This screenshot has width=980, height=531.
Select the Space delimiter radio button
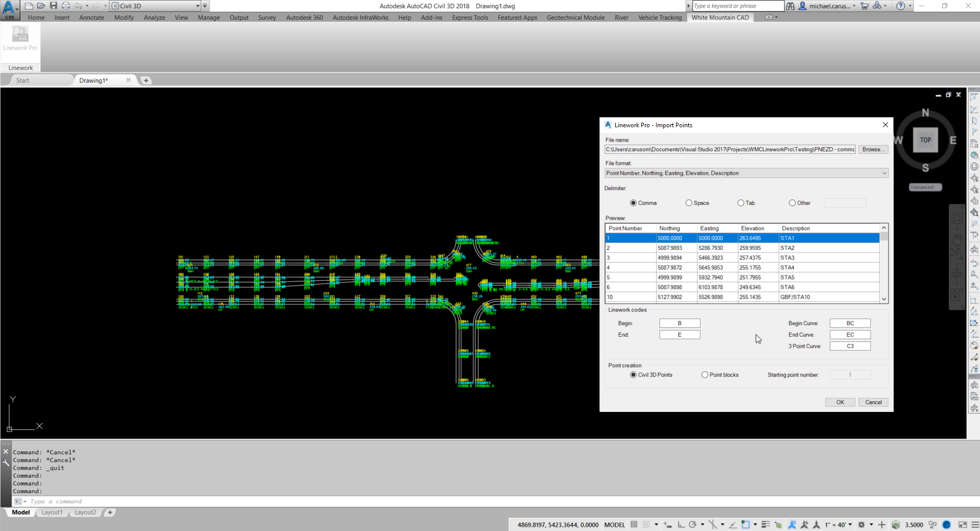click(689, 203)
